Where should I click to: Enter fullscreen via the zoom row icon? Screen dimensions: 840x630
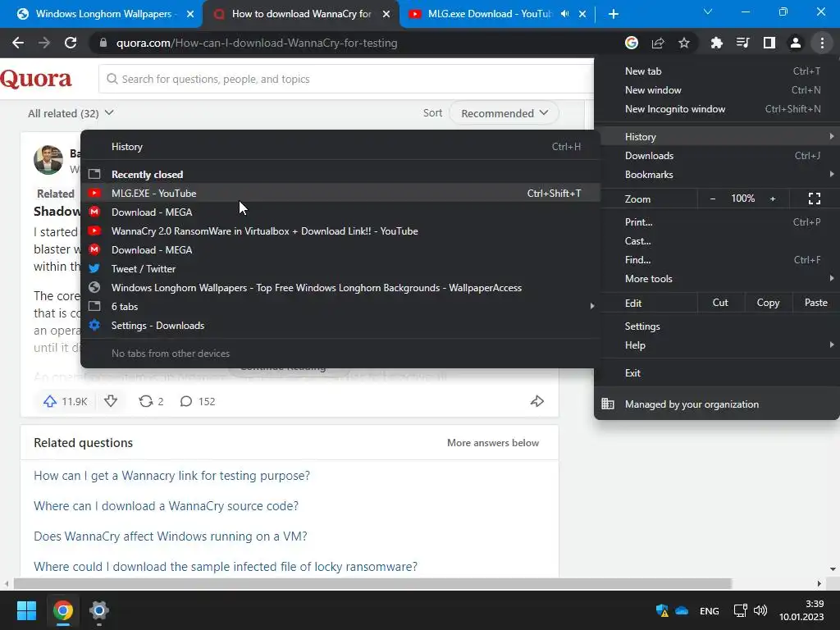[815, 199]
